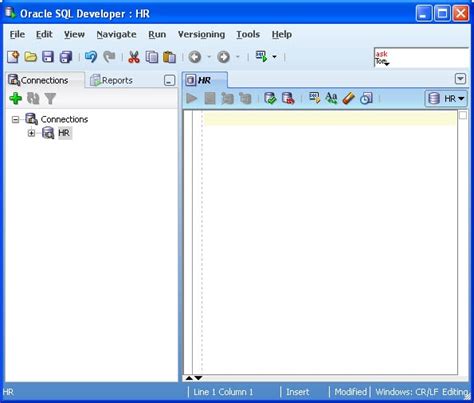474x403 pixels.
Task: Switch to the Connections tab
Action: (45, 80)
